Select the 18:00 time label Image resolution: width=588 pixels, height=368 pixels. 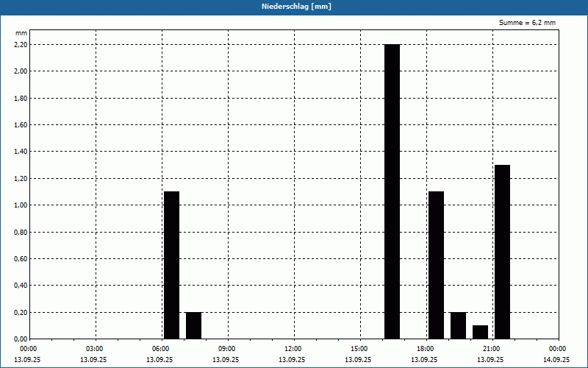[425, 349]
